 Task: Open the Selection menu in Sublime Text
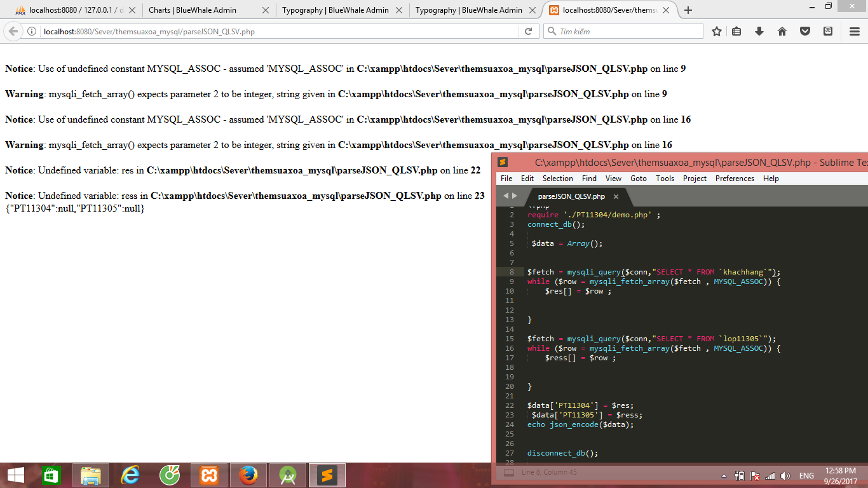pyautogui.click(x=557, y=179)
